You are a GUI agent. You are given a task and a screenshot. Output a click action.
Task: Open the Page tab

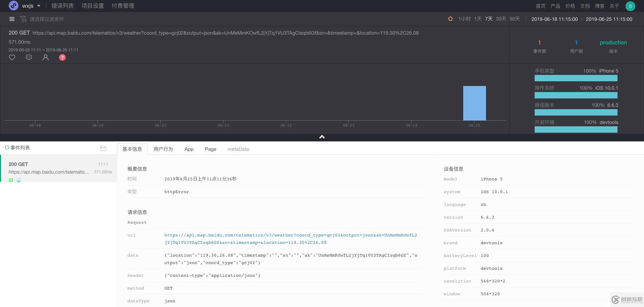click(211, 149)
